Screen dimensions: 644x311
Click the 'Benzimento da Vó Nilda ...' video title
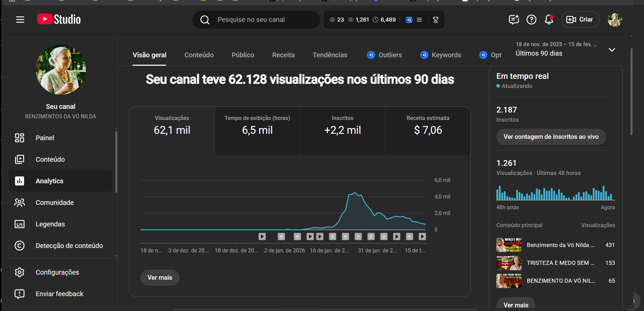point(560,245)
